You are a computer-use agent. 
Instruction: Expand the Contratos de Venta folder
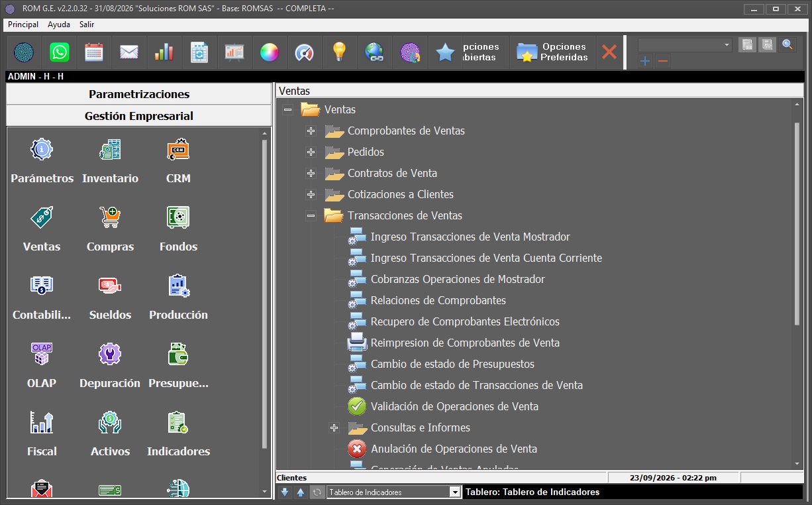[311, 174]
